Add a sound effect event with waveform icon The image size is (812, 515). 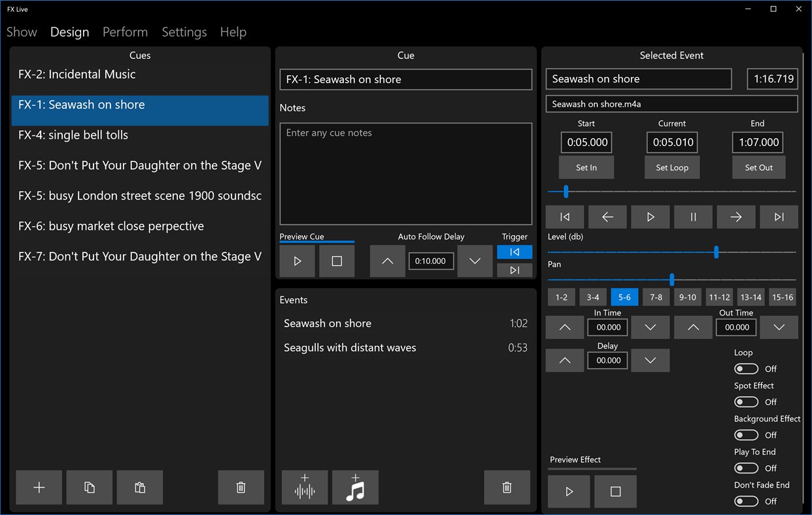click(x=304, y=487)
